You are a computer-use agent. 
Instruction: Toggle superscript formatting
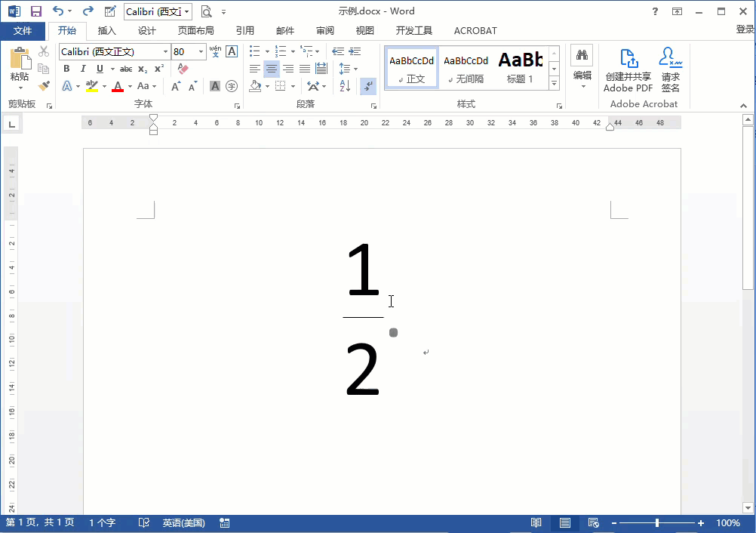[x=159, y=69]
